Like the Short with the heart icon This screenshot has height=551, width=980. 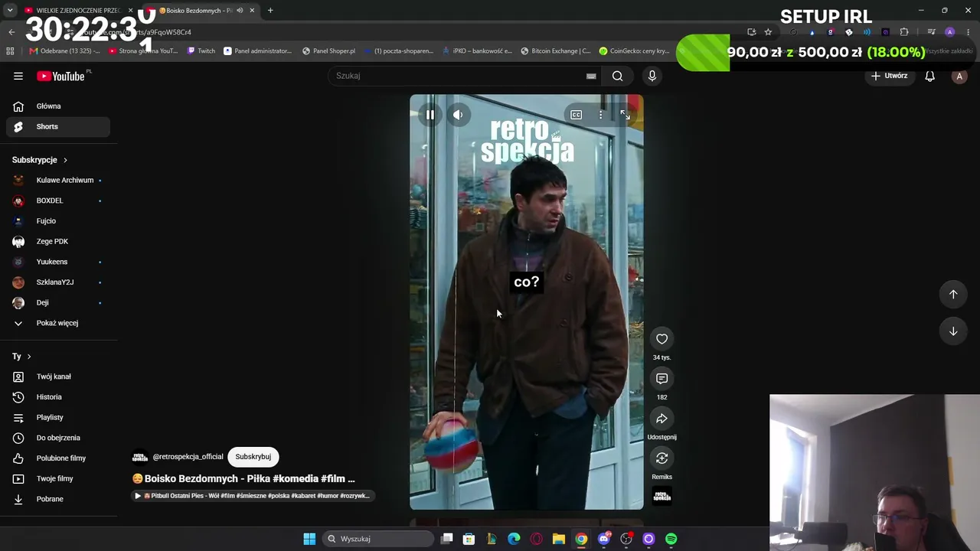pos(662,339)
